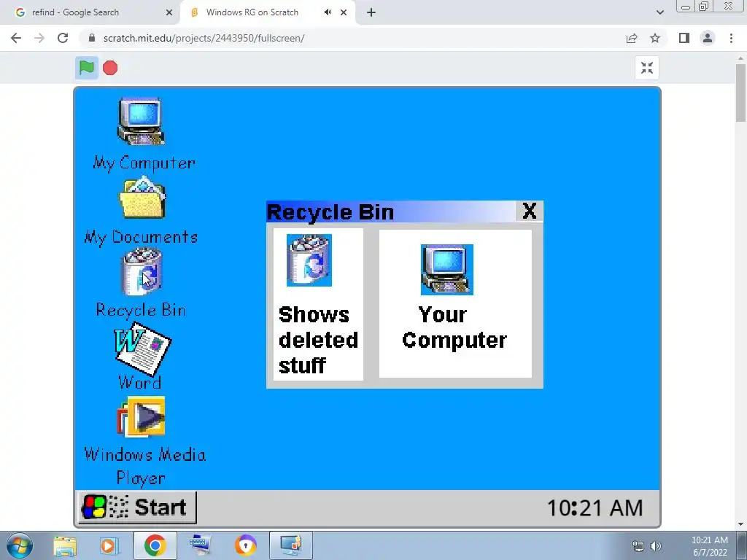The height and width of the screenshot is (560, 747).
Task: Open the orange keyhole app taskbar icon
Action: [246, 545]
